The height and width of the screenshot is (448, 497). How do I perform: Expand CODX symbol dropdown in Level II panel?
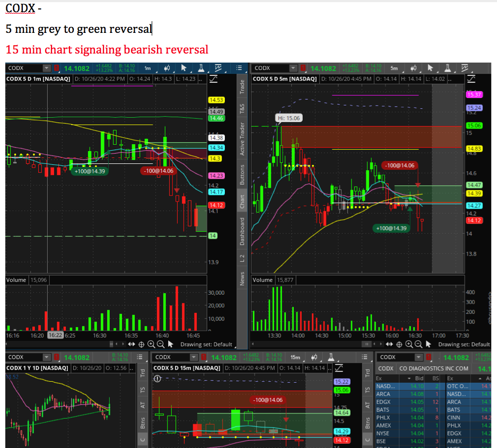pos(418,357)
